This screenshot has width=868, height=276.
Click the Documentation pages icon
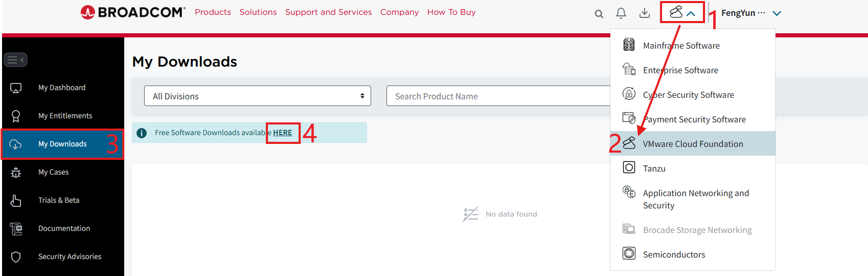pos(16,229)
